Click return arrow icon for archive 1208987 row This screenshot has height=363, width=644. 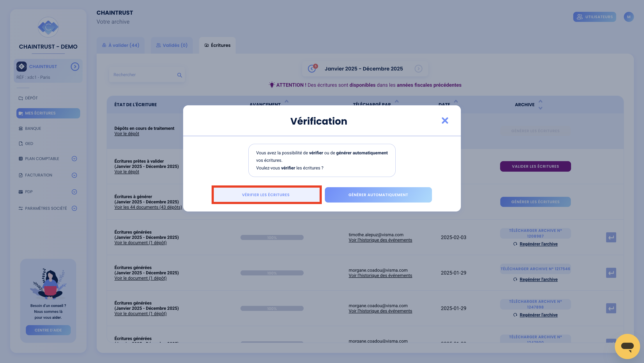click(x=611, y=237)
